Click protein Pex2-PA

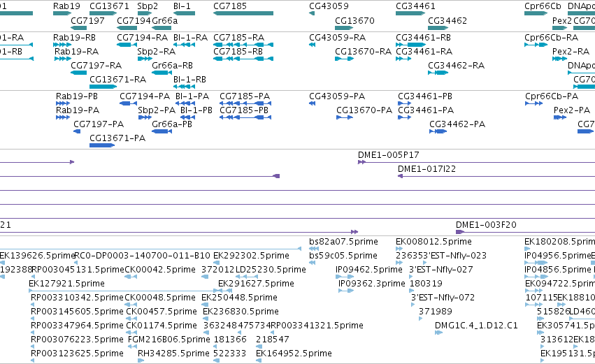[x=560, y=117]
